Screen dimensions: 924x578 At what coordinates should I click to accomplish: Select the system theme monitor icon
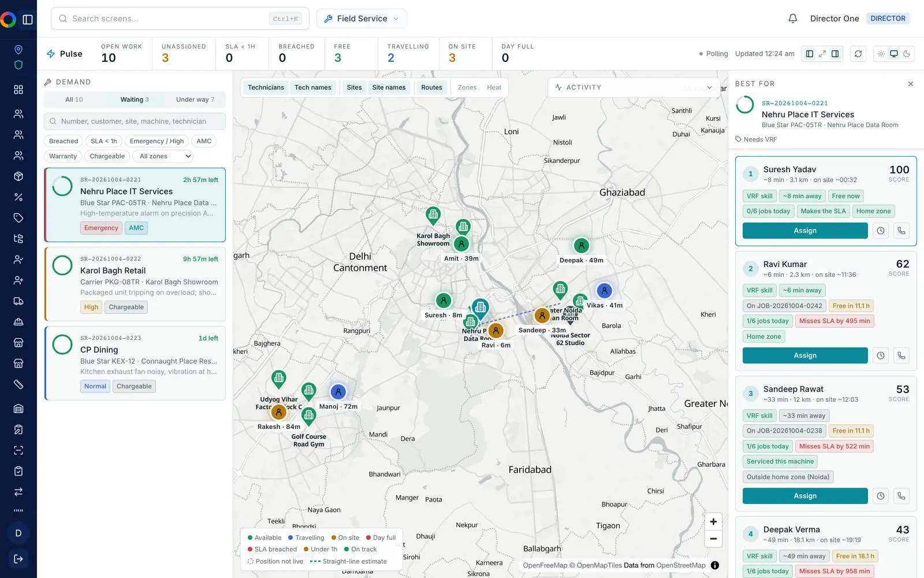tap(894, 54)
